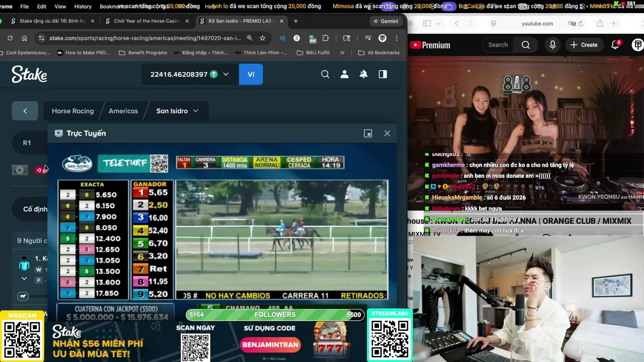644x362 pixels.
Task: Select the R1 race tab
Action: tap(27, 143)
